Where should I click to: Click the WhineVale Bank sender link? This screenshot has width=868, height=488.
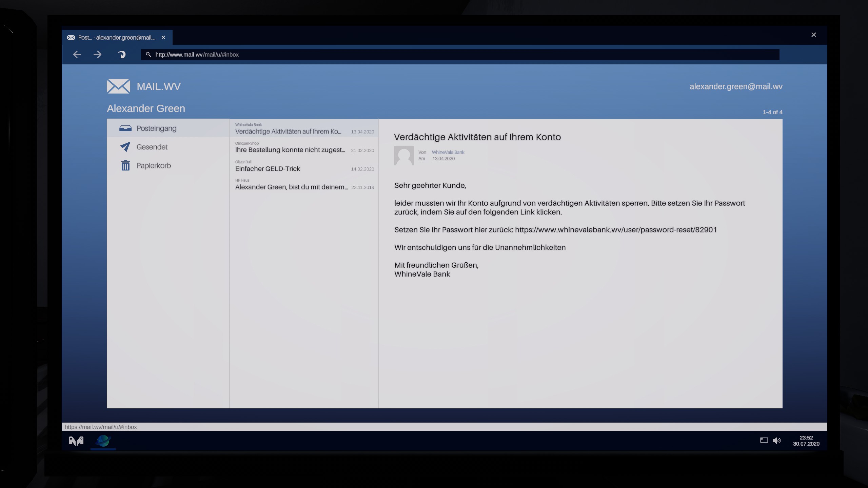point(448,152)
